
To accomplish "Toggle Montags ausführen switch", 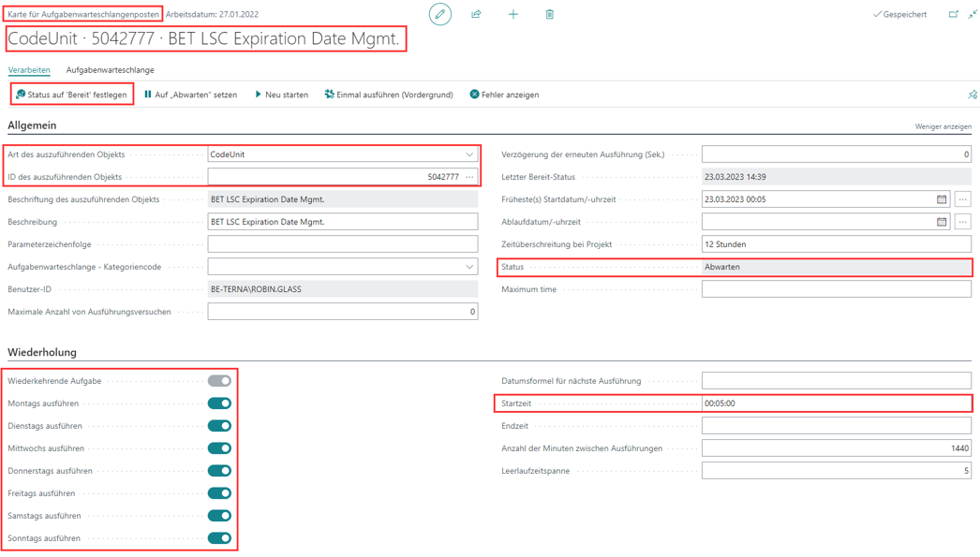I will (219, 403).
